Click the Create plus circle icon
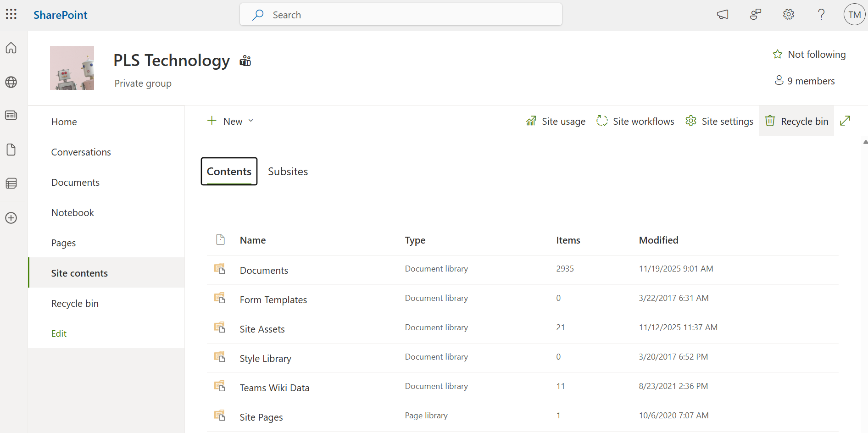The height and width of the screenshot is (433, 868). [11, 218]
